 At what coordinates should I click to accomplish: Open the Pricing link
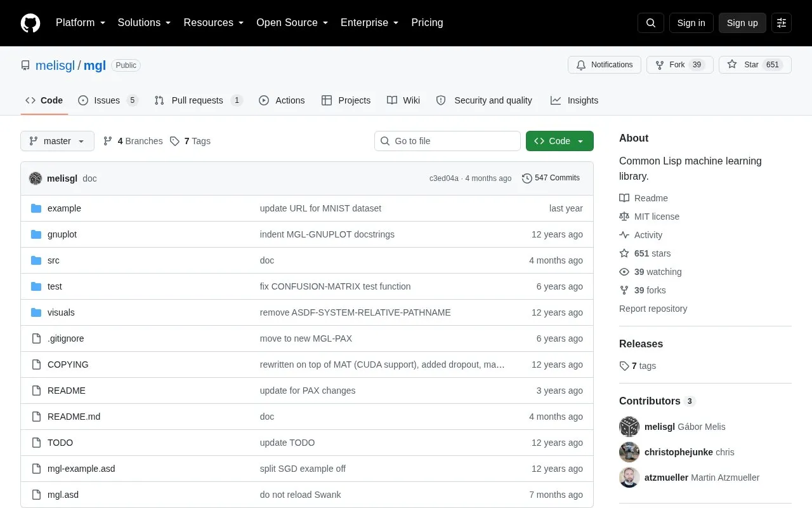point(427,23)
